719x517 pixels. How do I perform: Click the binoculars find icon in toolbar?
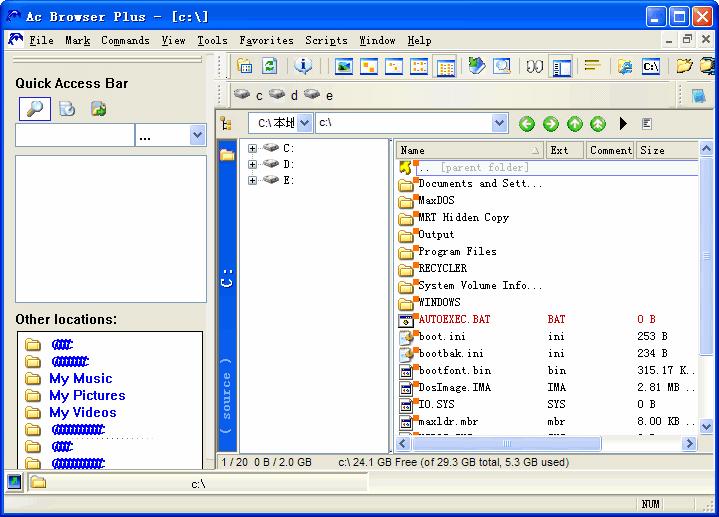click(535, 67)
